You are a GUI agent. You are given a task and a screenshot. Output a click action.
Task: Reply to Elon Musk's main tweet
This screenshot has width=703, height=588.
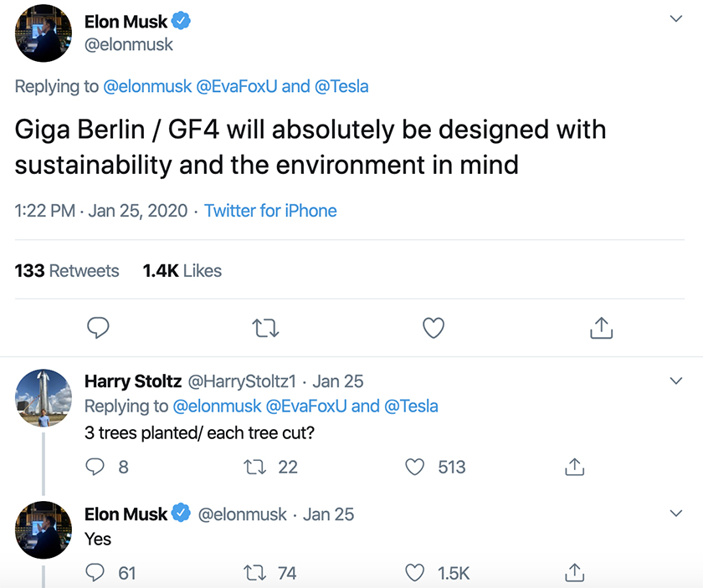point(99,328)
